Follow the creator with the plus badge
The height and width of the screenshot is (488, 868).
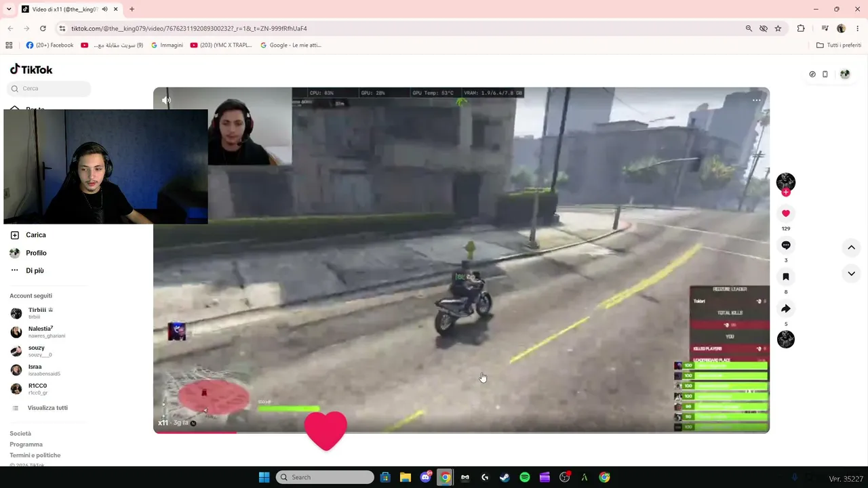click(786, 192)
